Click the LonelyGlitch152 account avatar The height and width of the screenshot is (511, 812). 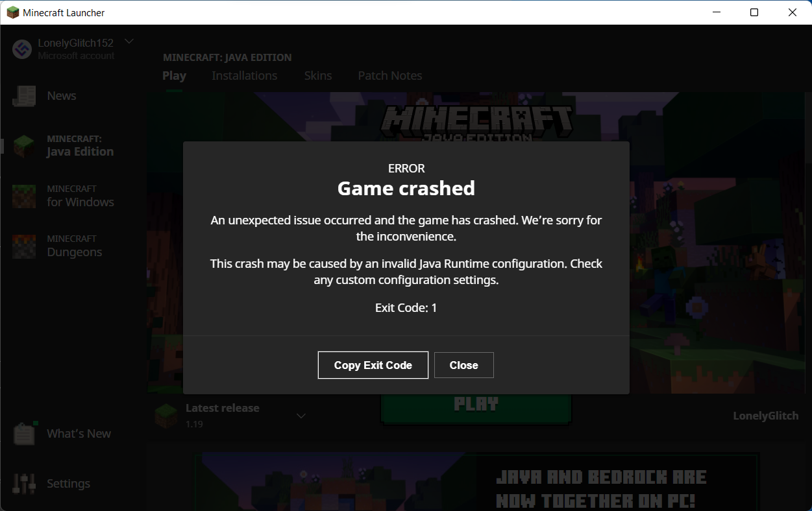(x=22, y=49)
